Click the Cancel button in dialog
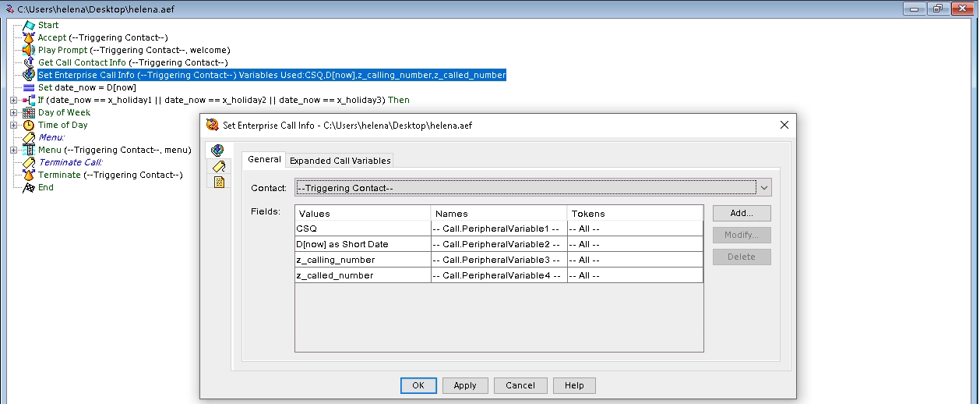 pos(520,385)
